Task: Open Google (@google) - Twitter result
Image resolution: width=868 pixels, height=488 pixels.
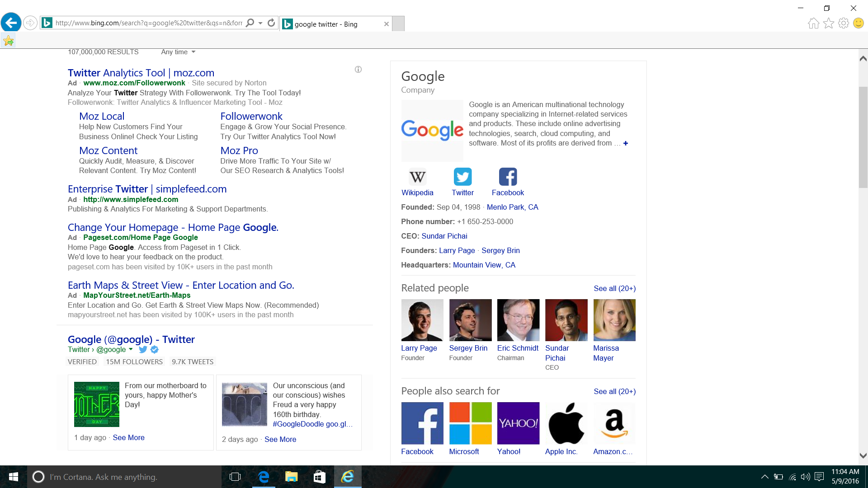Action: pyautogui.click(x=131, y=339)
